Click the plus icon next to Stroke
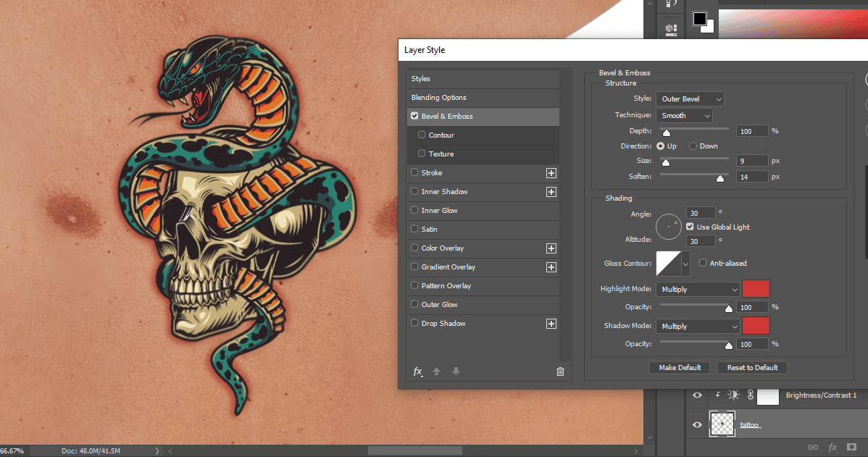Image resolution: width=868 pixels, height=457 pixels. [551, 172]
